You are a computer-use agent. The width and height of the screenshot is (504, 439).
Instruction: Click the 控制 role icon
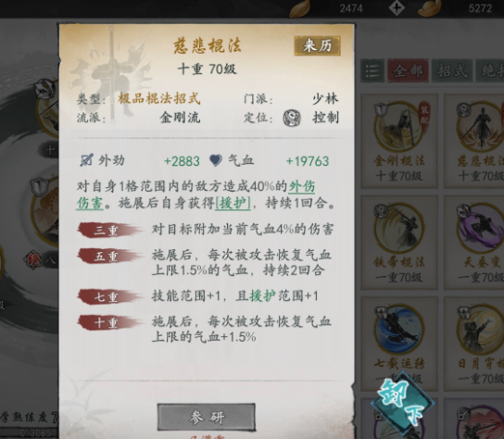click(x=292, y=118)
